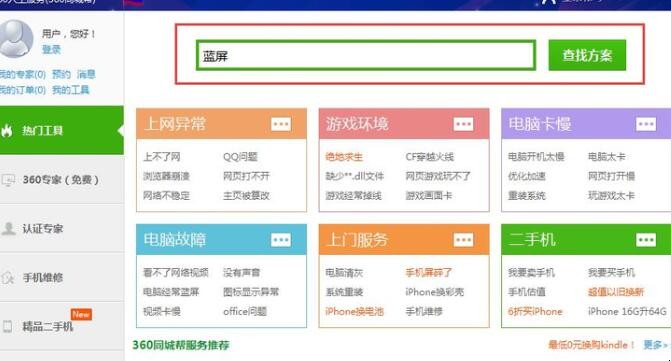
Task: Click the 上门服务 card header
Action: [x=404, y=239]
